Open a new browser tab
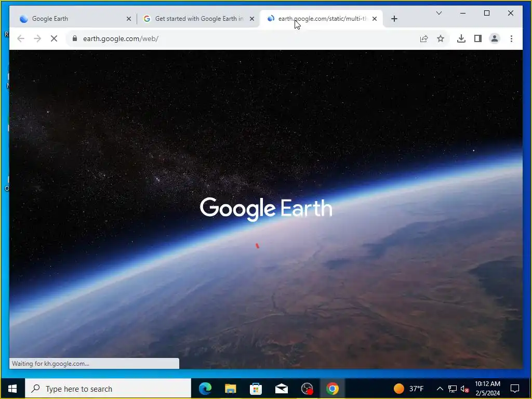The image size is (532, 399). (x=394, y=19)
